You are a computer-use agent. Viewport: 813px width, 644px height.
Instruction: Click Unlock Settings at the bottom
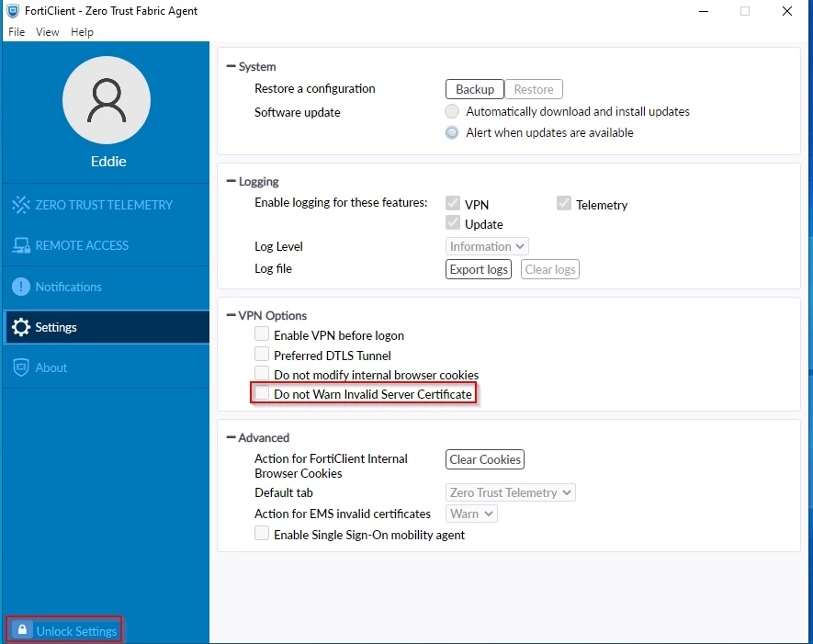[x=65, y=630]
